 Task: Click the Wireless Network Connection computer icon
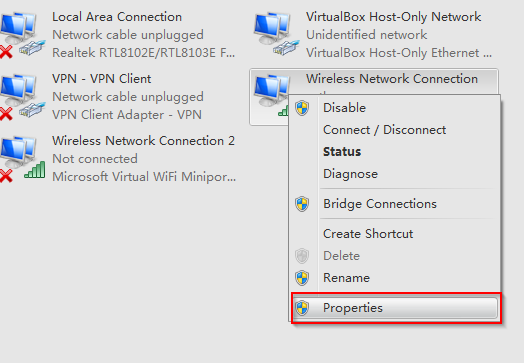[x=271, y=95]
